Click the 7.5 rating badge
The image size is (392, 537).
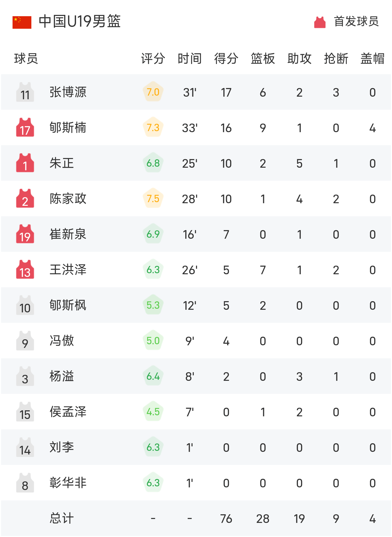pyautogui.click(x=153, y=199)
